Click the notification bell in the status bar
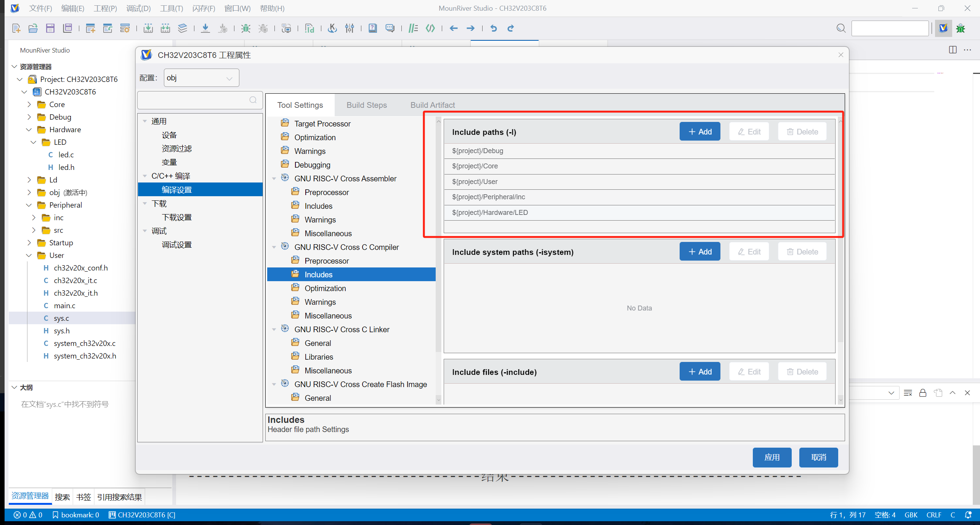 coord(968,515)
